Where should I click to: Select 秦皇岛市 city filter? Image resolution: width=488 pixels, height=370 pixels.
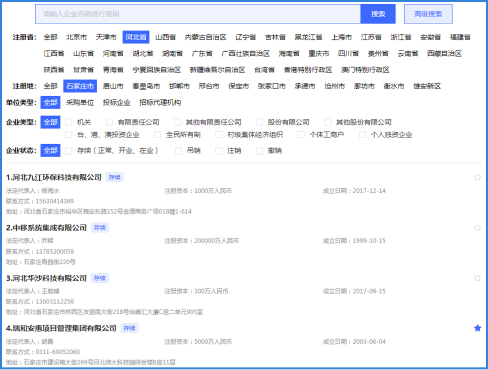[146, 86]
